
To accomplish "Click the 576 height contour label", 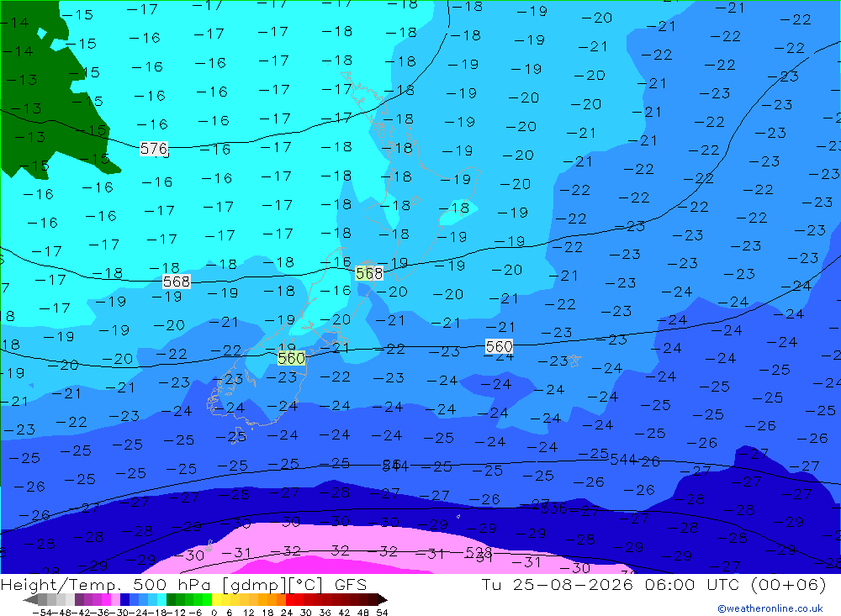I will [154, 148].
